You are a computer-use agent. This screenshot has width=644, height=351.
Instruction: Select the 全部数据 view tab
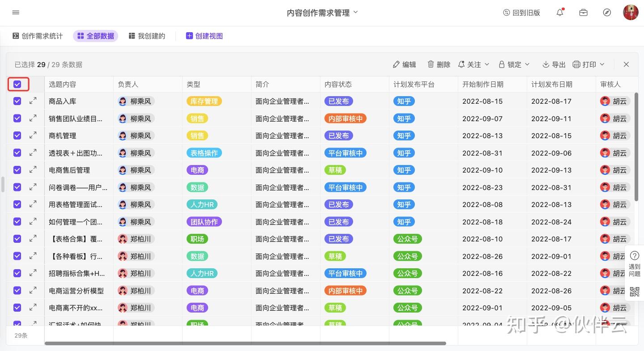(95, 36)
